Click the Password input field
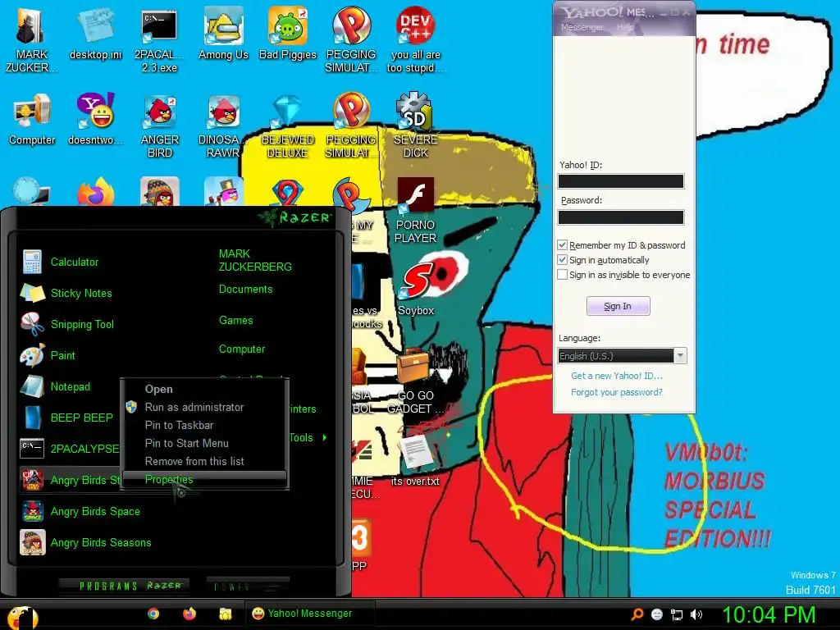 coord(621,217)
